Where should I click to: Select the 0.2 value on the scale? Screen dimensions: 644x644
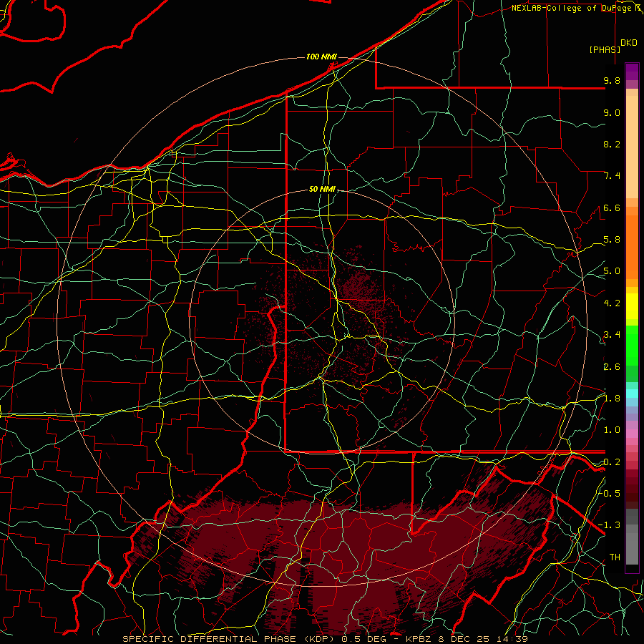click(x=612, y=462)
